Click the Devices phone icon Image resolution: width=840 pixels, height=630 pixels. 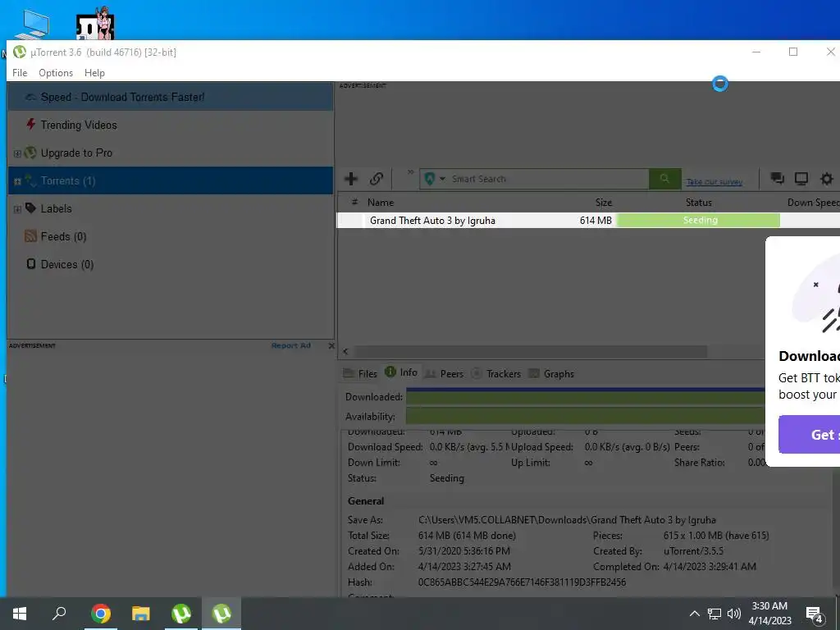click(31, 263)
